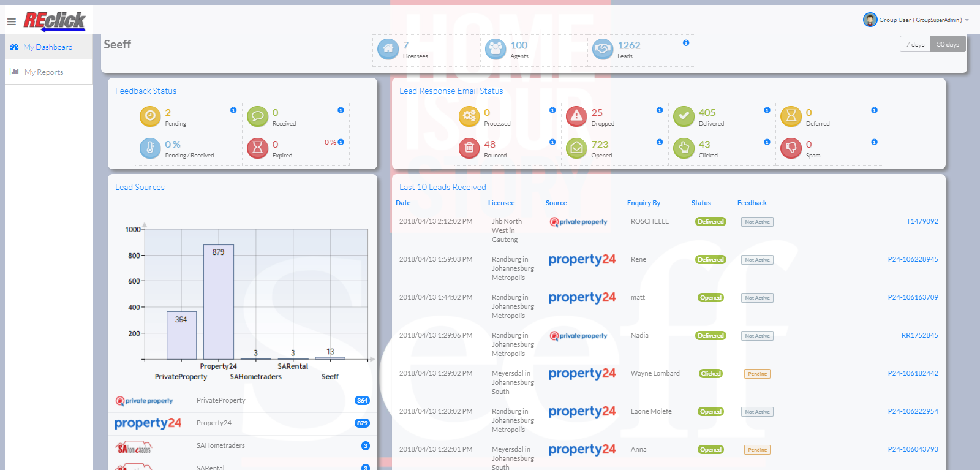Open lead reference T1479092
980x470 pixels.
pyautogui.click(x=922, y=221)
